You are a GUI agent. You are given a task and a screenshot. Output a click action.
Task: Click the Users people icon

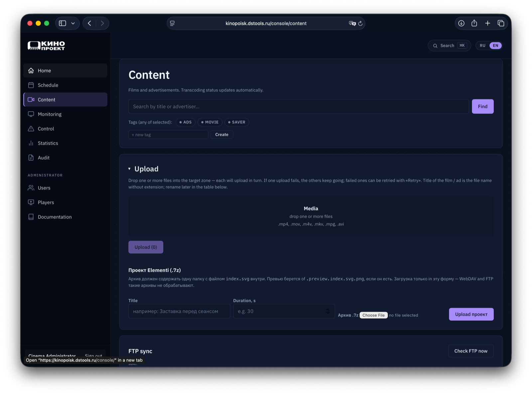[31, 188]
